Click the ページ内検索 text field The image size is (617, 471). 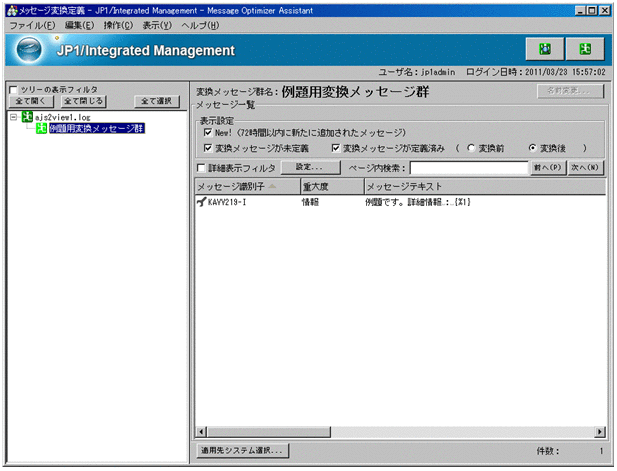[467, 168]
